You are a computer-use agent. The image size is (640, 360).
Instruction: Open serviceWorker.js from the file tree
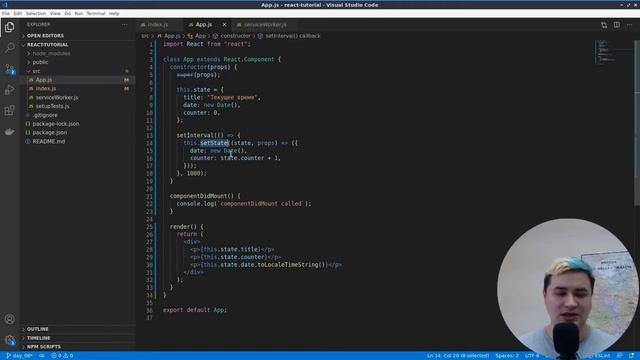point(57,98)
